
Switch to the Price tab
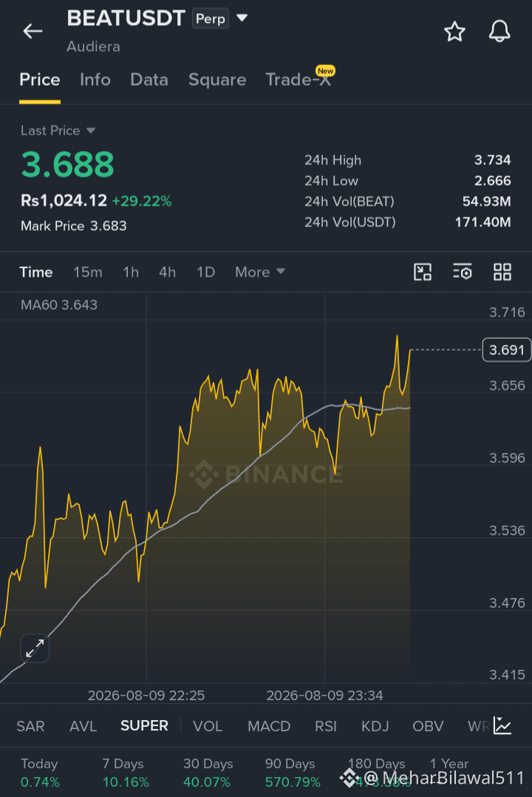pos(40,80)
